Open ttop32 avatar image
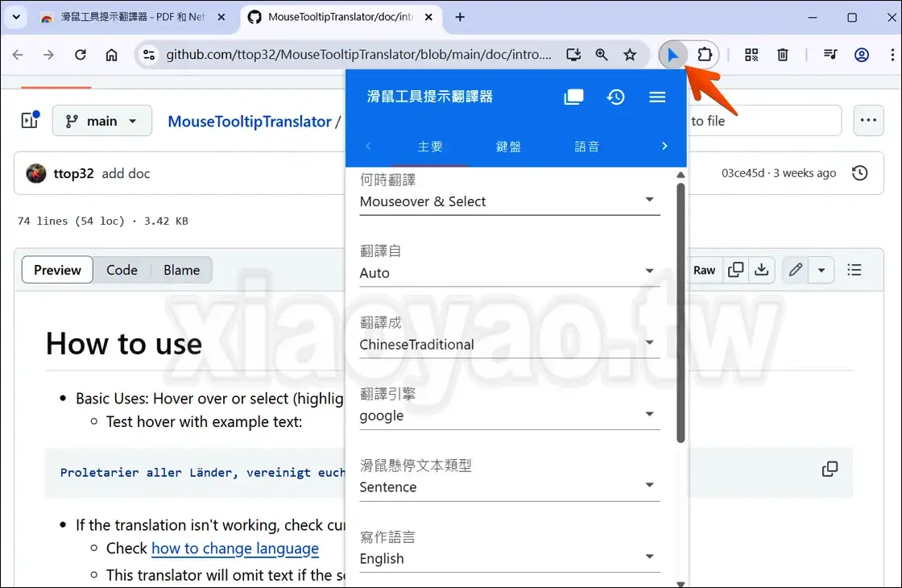 pos(35,173)
